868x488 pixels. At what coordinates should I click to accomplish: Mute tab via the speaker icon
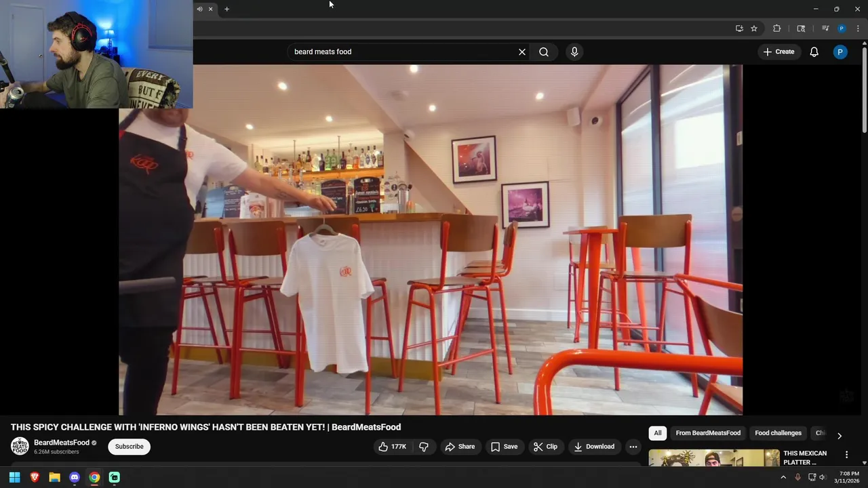[199, 9]
